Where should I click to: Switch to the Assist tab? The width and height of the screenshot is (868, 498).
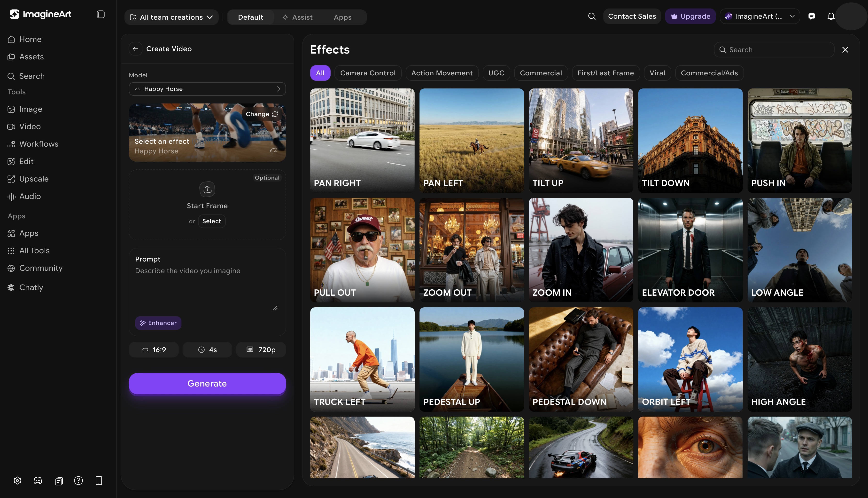(x=297, y=17)
